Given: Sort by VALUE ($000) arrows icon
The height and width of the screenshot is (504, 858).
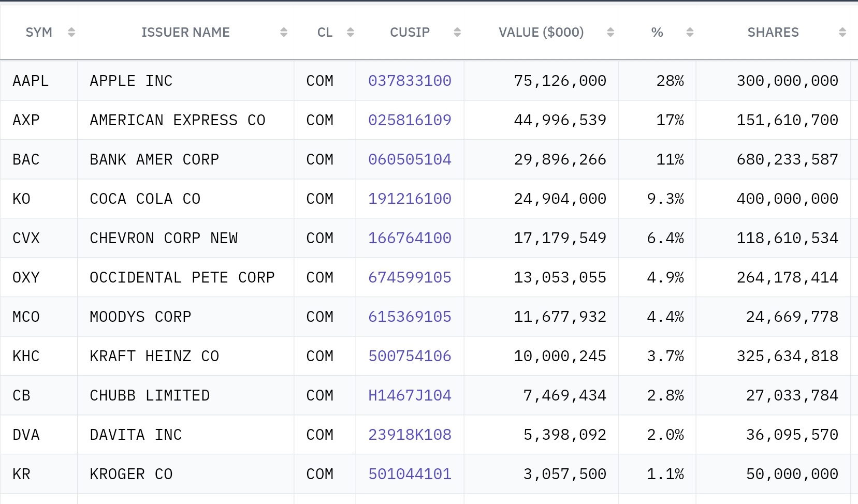Looking at the screenshot, I should coord(610,32).
